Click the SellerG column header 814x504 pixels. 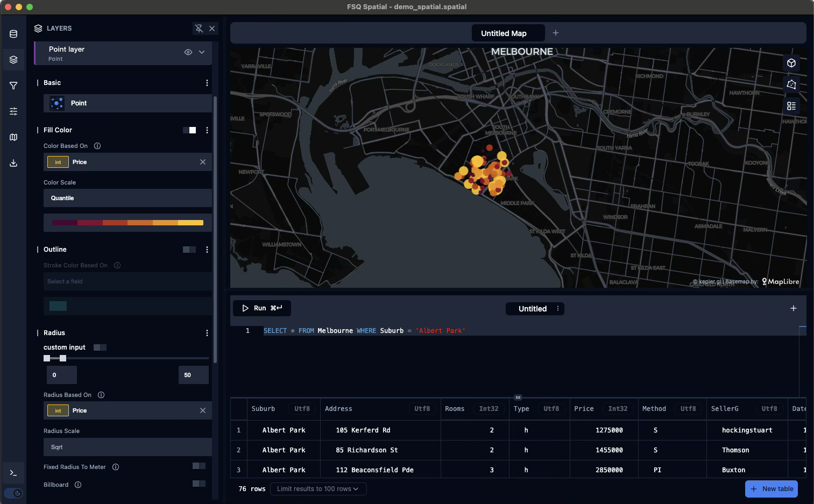point(747,409)
